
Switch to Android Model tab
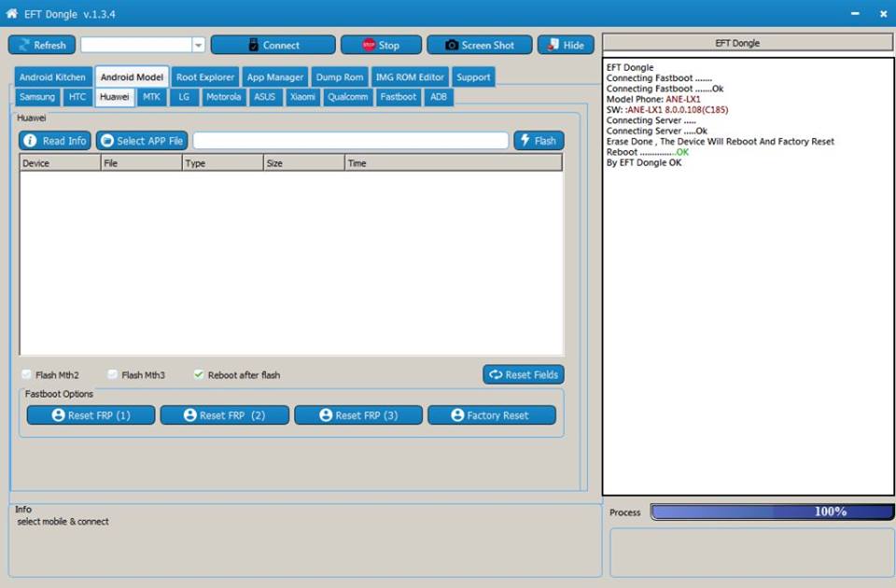[132, 77]
